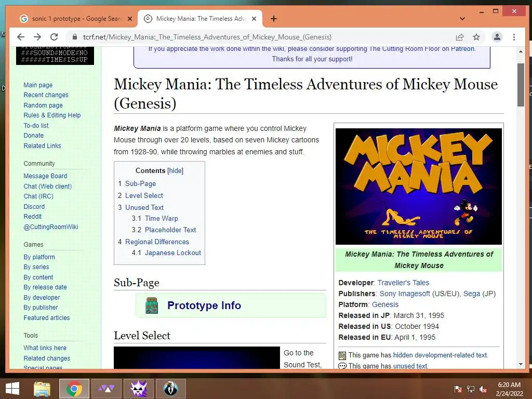Hide the Contents table via hide link
Screen dimensions: 532x399
click(176, 170)
